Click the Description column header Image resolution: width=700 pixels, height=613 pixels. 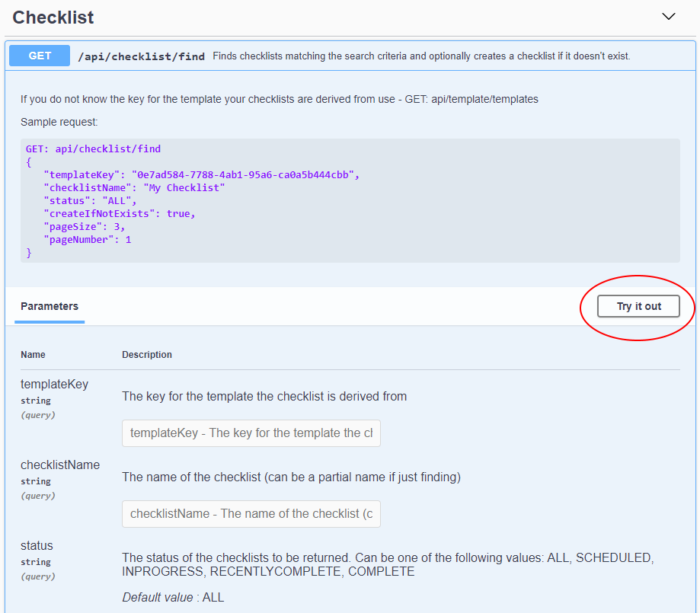pyautogui.click(x=147, y=355)
